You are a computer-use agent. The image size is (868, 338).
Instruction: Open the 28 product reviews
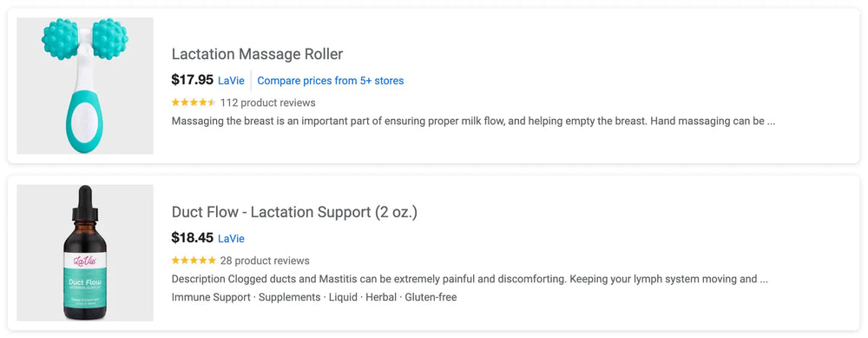(265, 261)
